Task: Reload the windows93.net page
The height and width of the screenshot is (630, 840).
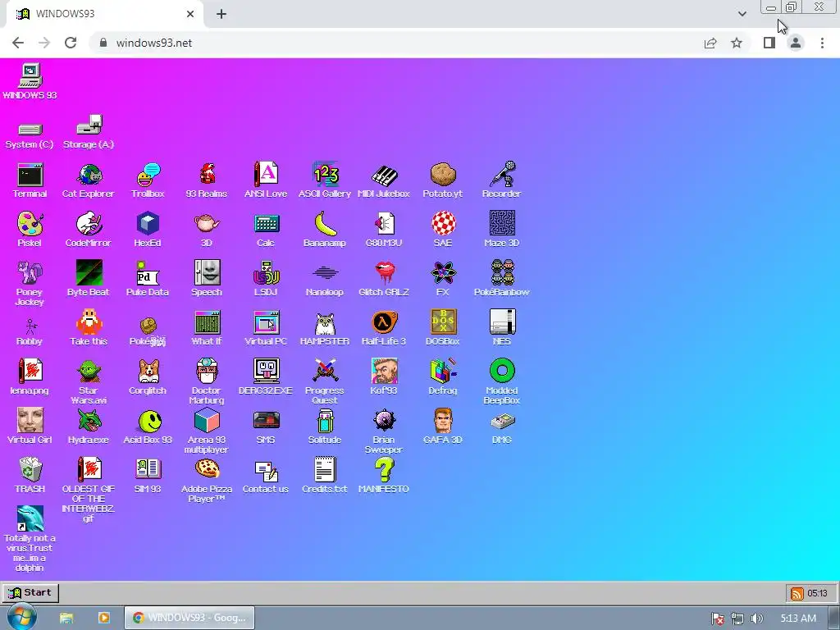Action: [71, 43]
